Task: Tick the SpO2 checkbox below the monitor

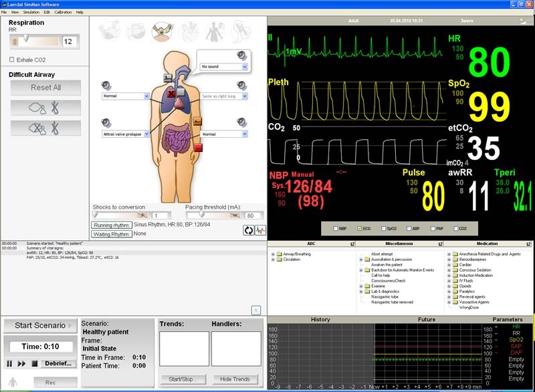Action: pos(383,228)
